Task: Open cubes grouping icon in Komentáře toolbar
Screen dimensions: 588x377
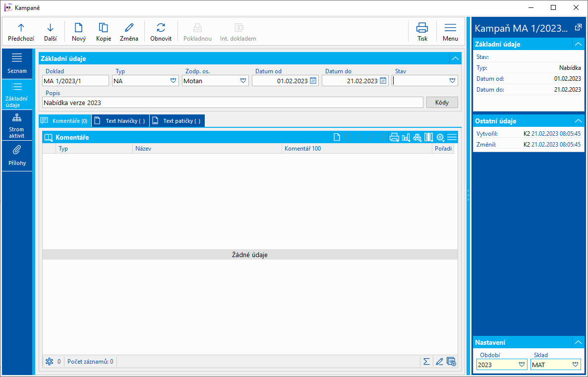Action: [417, 138]
